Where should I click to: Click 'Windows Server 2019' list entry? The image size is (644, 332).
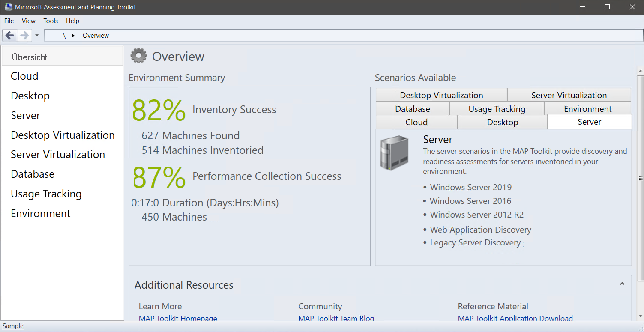click(471, 187)
